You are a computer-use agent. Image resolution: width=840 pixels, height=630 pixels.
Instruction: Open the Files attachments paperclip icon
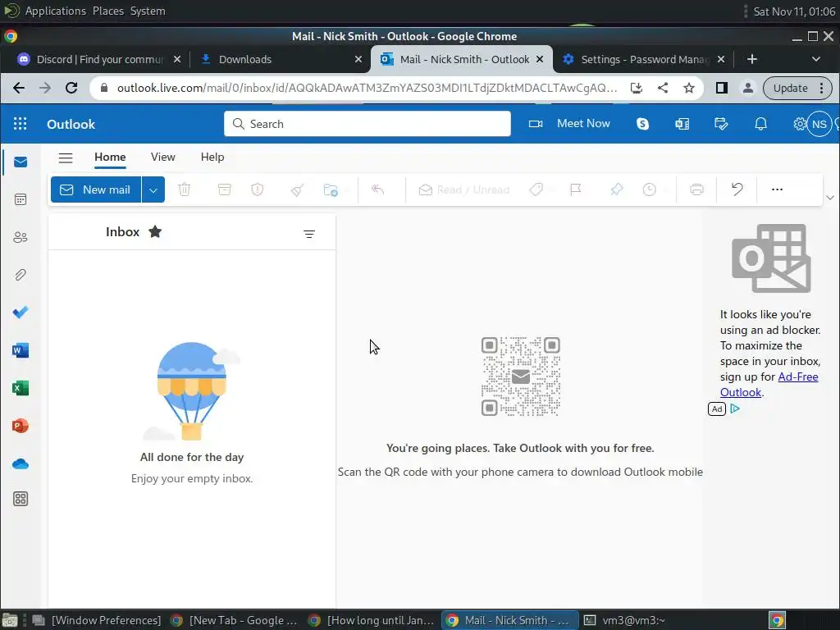(21, 275)
